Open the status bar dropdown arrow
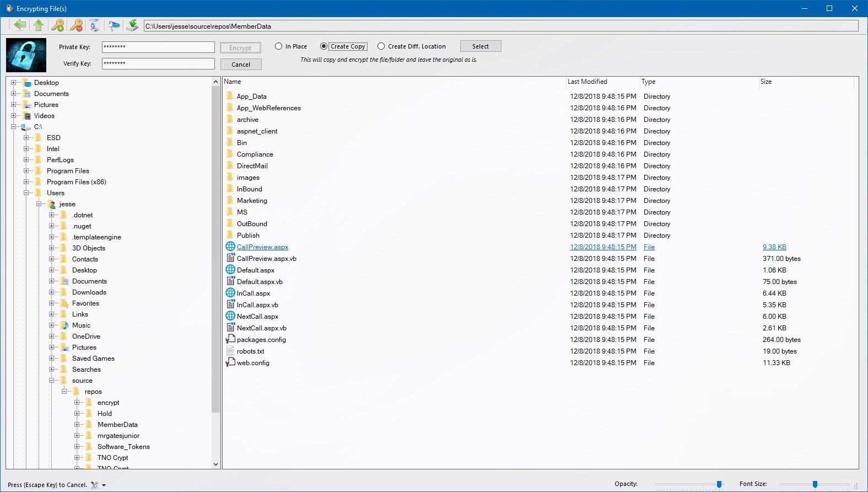This screenshot has width=868, height=492. click(x=104, y=485)
